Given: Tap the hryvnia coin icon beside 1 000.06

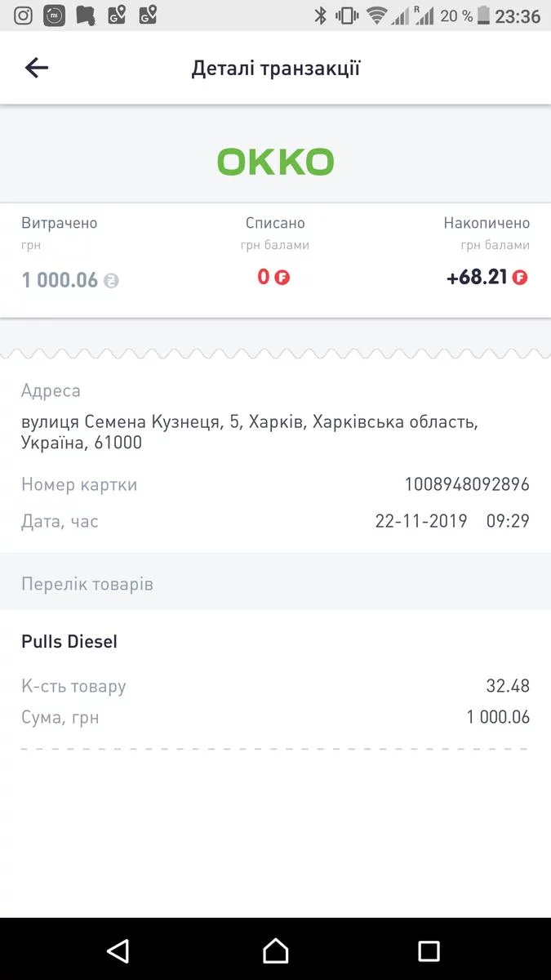Looking at the screenshot, I should [111, 281].
